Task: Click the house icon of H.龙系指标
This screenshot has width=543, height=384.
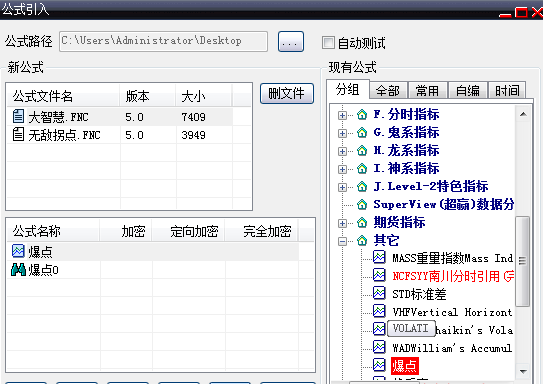Action: (x=362, y=150)
